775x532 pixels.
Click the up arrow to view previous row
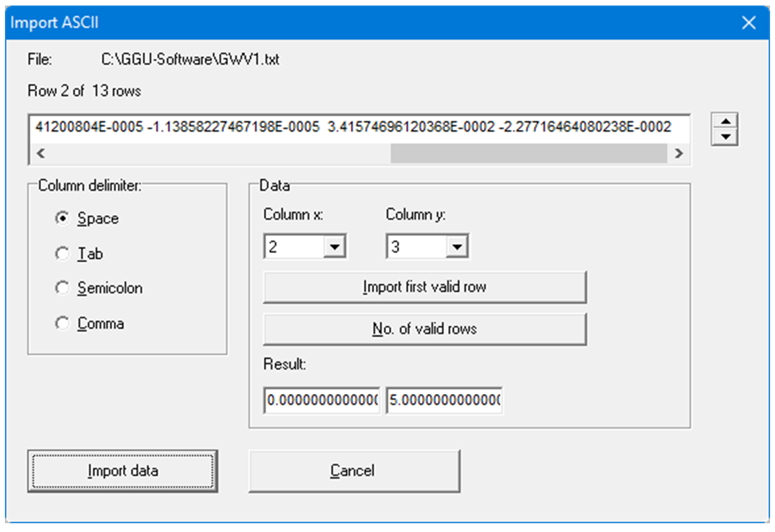coord(725,120)
